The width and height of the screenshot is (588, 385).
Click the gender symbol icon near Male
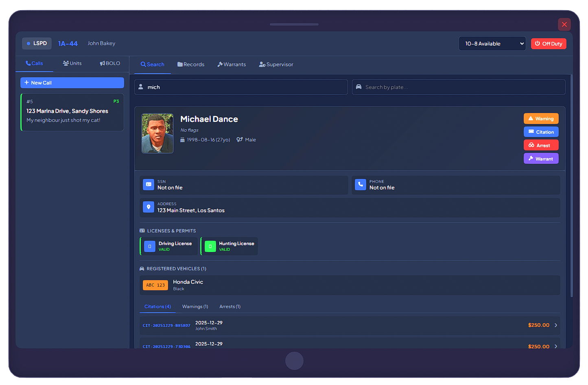click(x=240, y=139)
